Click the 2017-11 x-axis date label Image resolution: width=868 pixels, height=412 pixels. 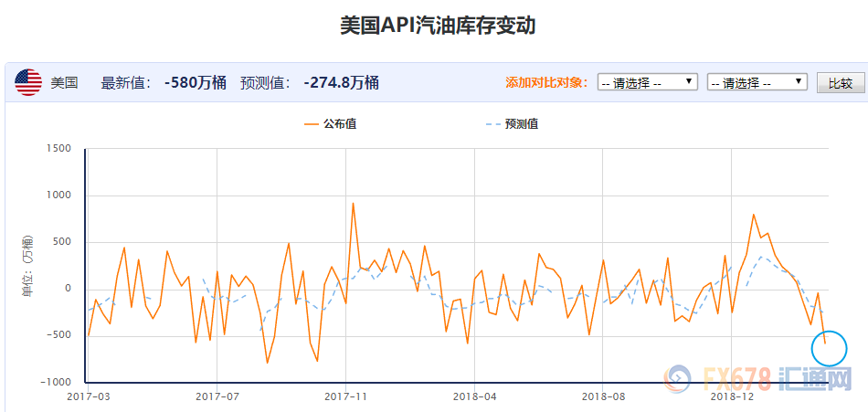pyautogui.click(x=346, y=396)
